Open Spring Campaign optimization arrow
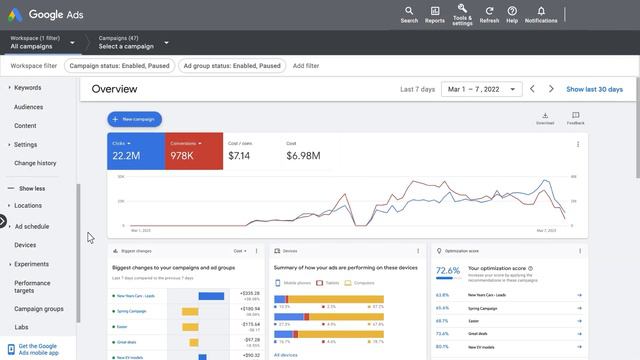This screenshot has width=640, height=360. [580, 308]
